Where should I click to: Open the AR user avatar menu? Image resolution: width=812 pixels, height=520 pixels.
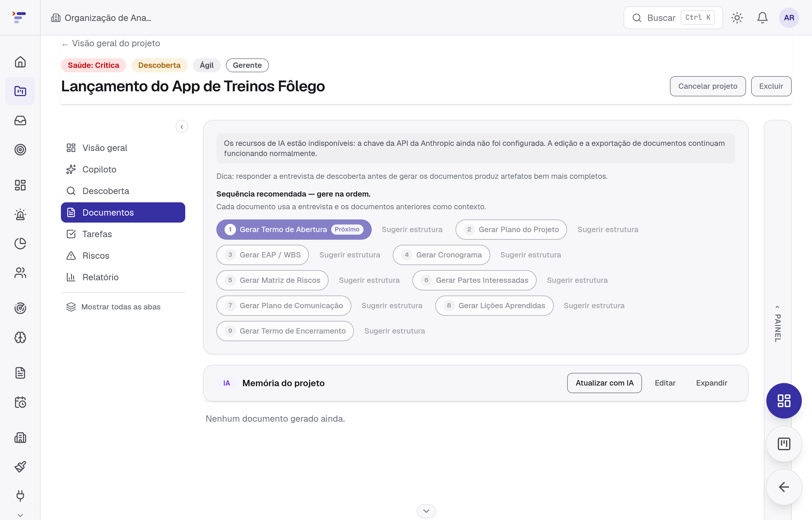tap(789, 17)
